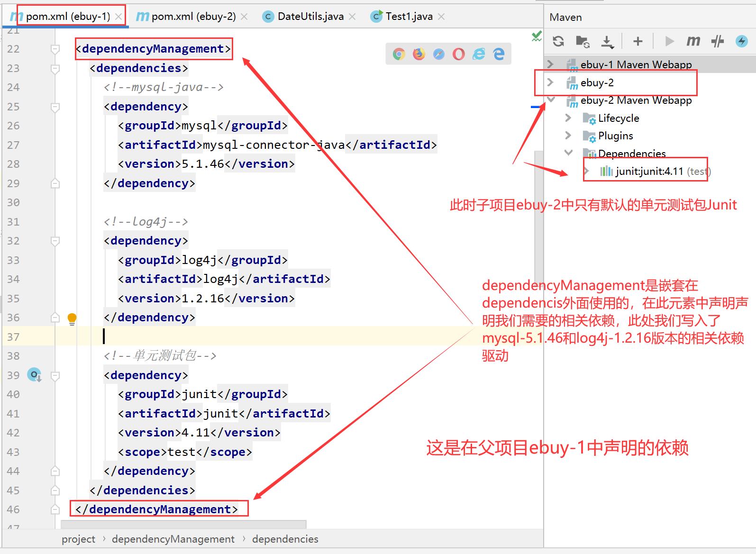The height and width of the screenshot is (554, 756).
Task: Open preview in Safari browser icon
Action: tap(439, 54)
